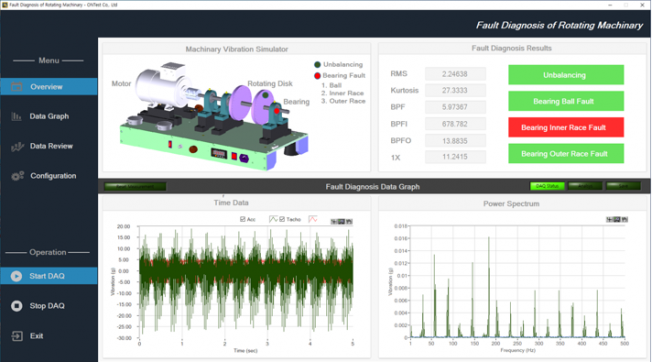
Task: Select the Exit label in Operation
Action: point(36,336)
